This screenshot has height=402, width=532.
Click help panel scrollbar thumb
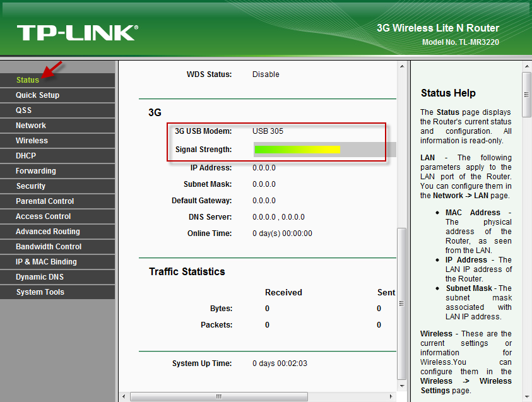[526, 94]
